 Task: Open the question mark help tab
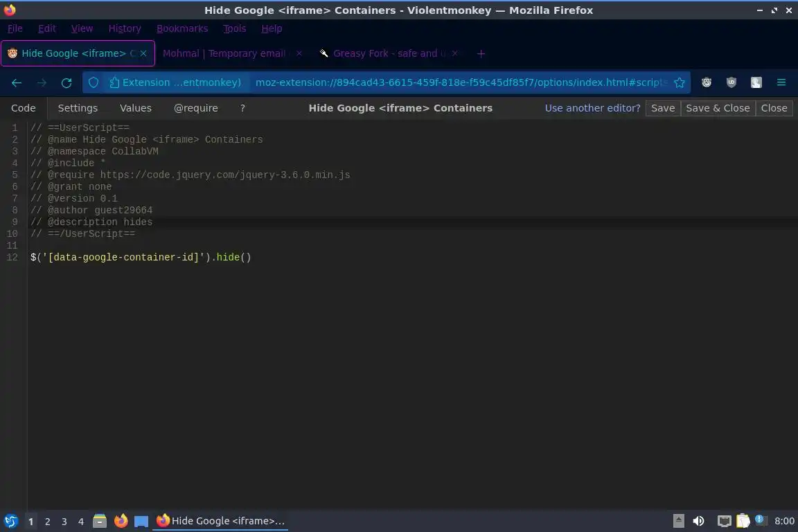coord(242,108)
